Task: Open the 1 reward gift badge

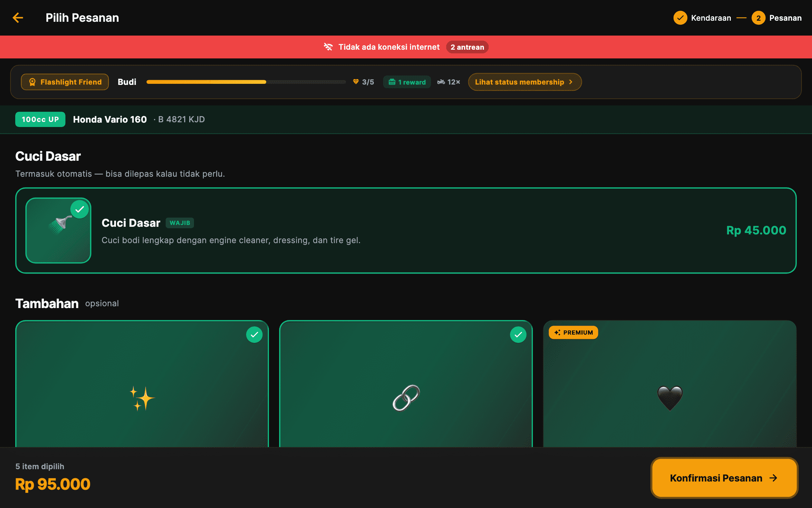Action: (407, 82)
